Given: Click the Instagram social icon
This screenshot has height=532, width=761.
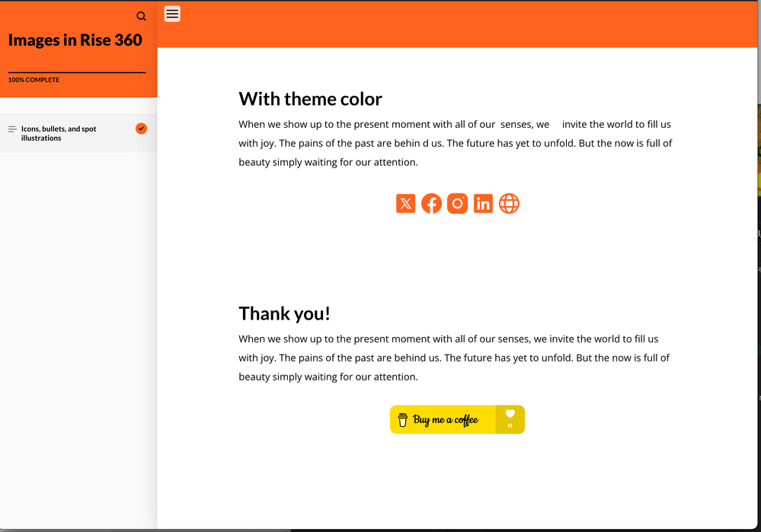Looking at the screenshot, I should [457, 203].
